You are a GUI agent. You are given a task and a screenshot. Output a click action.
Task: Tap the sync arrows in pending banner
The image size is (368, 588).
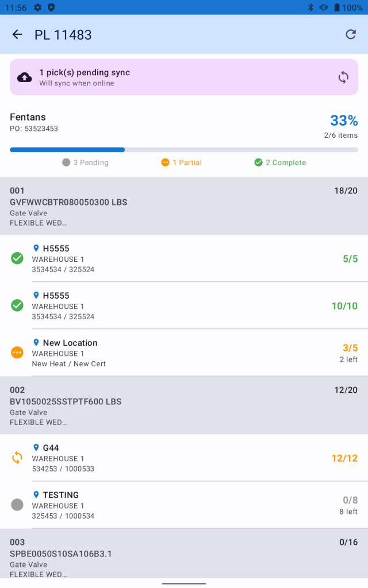(343, 78)
